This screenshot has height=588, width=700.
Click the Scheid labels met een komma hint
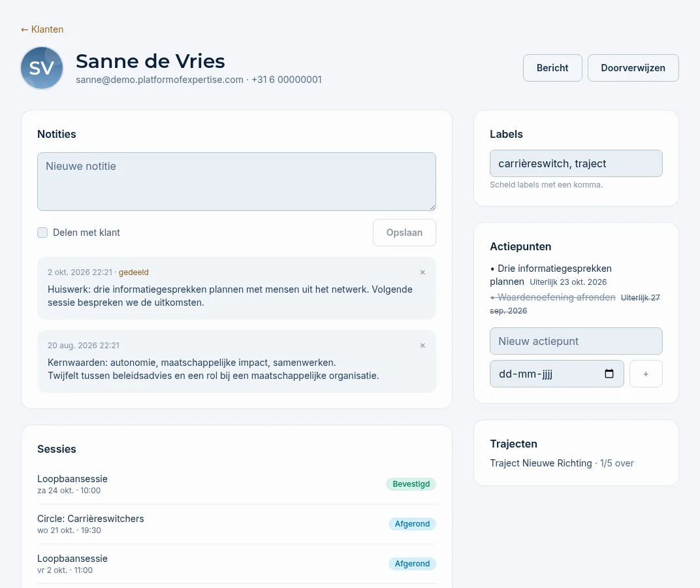(546, 184)
